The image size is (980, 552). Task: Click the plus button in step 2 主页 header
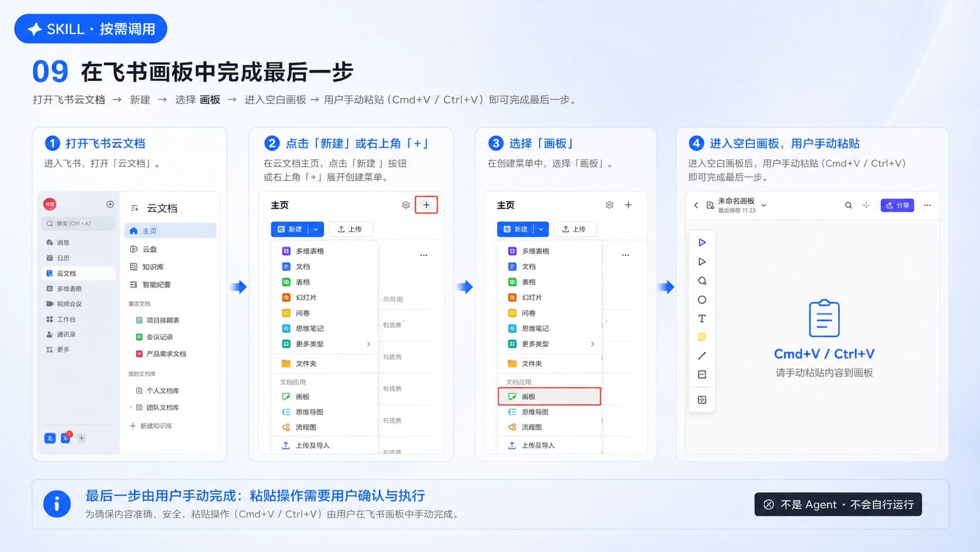point(426,205)
